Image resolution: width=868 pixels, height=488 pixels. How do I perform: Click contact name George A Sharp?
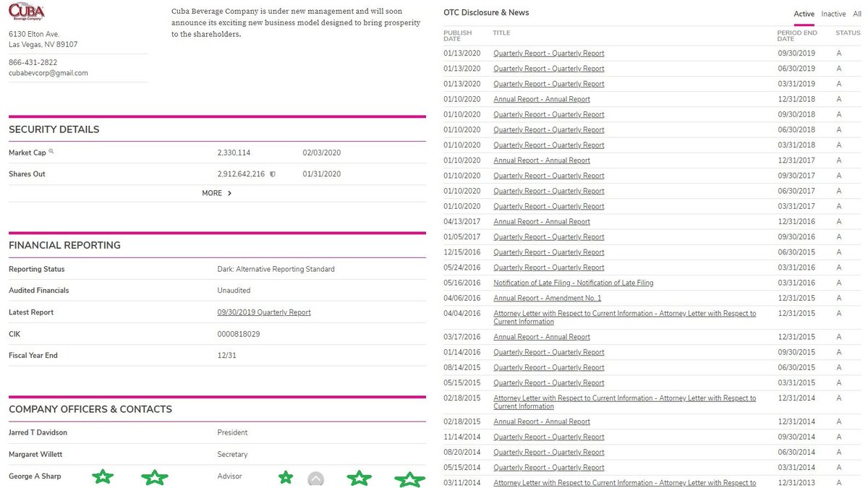coord(35,476)
